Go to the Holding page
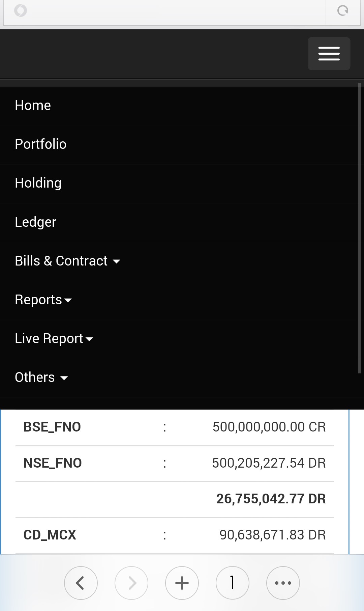The image size is (364, 611). pyautogui.click(x=38, y=183)
